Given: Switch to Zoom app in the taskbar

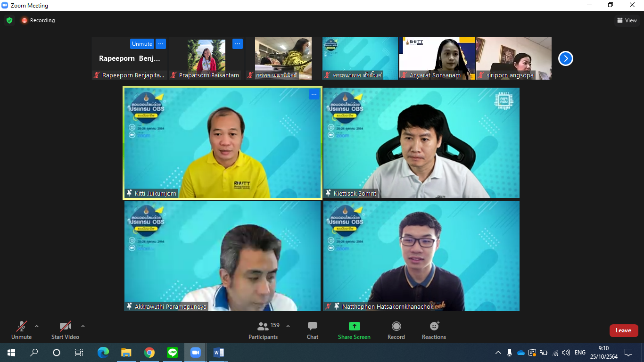Looking at the screenshot, I should 195,353.
